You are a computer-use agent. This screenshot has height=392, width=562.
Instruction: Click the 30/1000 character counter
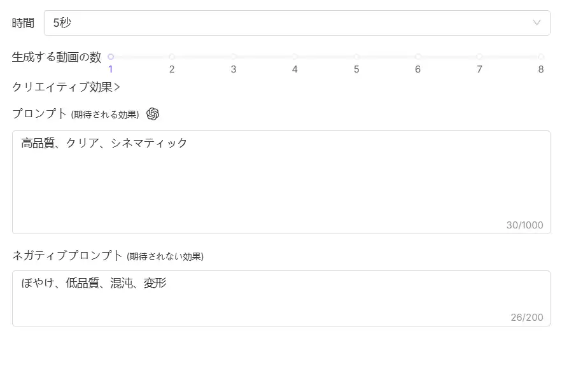click(524, 225)
